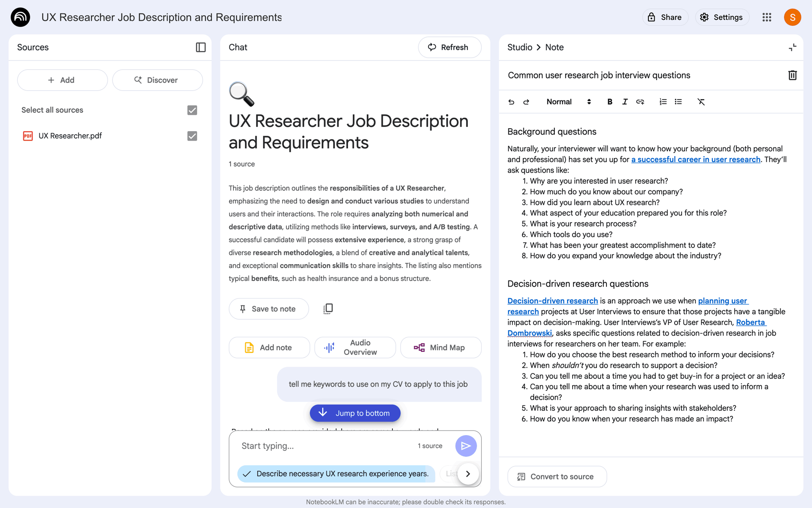Jump to bottom of chat
This screenshot has width=812, height=508.
click(x=355, y=413)
